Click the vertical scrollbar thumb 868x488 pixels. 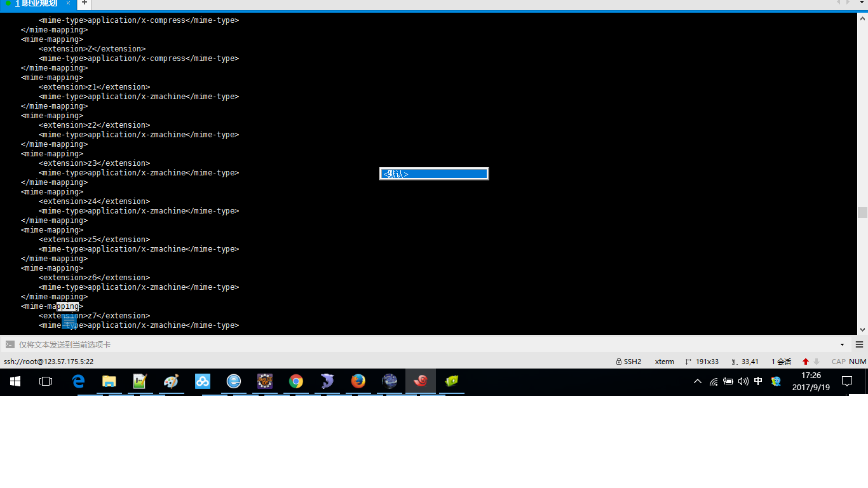[x=862, y=212]
